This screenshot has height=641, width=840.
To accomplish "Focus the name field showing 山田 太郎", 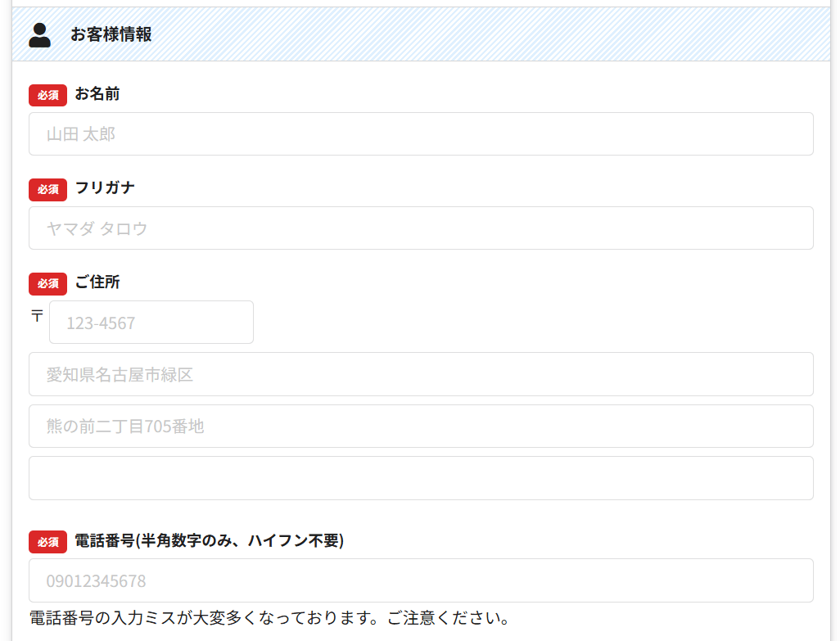I will 421,134.
